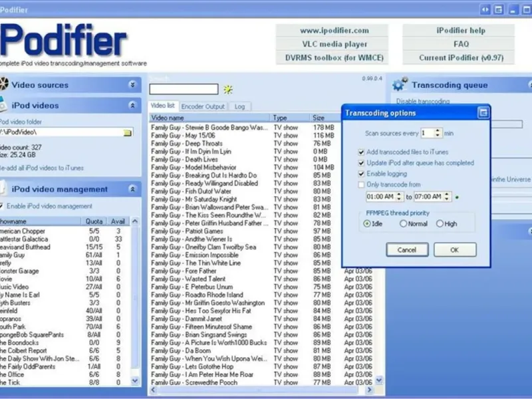
Task: Select Family Guy - Patriot Games row
Action: (x=244, y=231)
